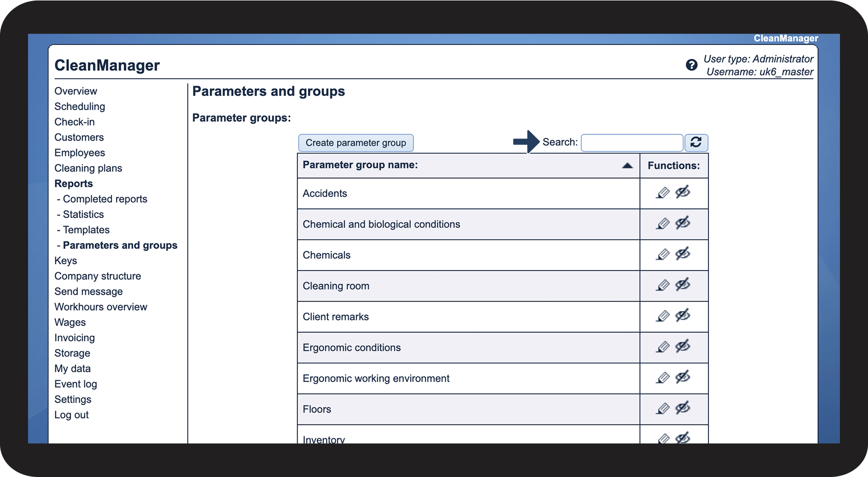Click the Search input field
This screenshot has width=868, height=477.
pyautogui.click(x=632, y=143)
